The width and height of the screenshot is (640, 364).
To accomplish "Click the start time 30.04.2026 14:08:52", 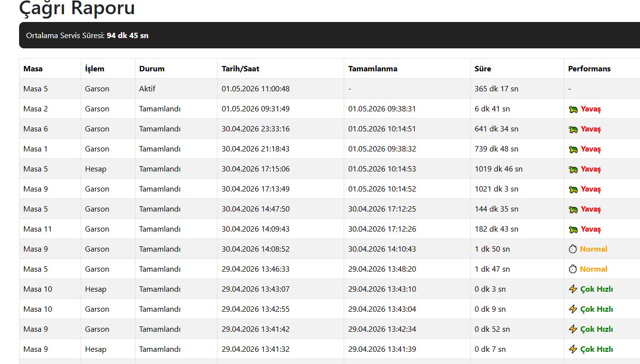I will pyautogui.click(x=255, y=249).
